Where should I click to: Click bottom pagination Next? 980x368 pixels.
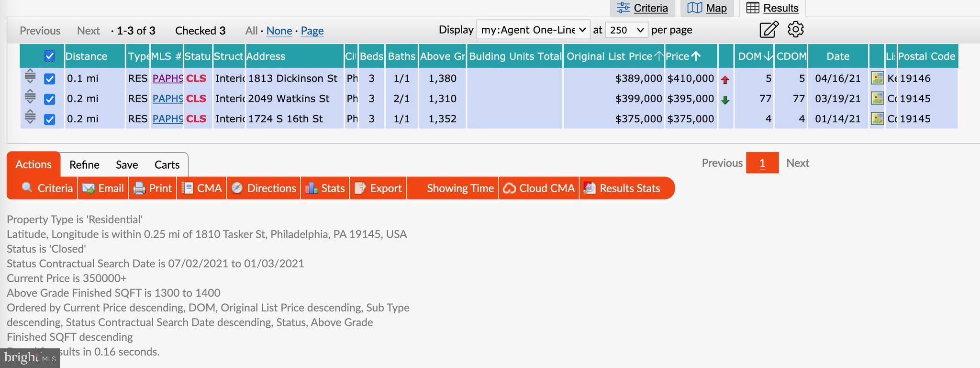pyautogui.click(x=798, y=163)
